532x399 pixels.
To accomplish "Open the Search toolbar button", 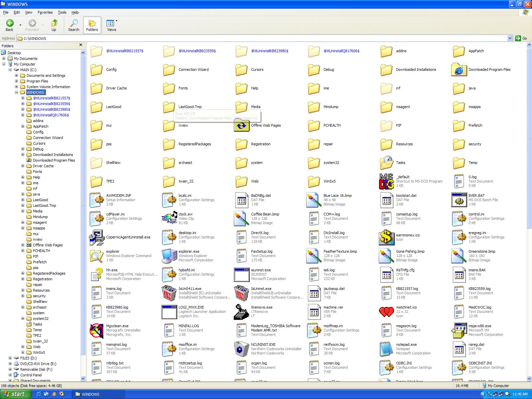I will tap(73, 25).
